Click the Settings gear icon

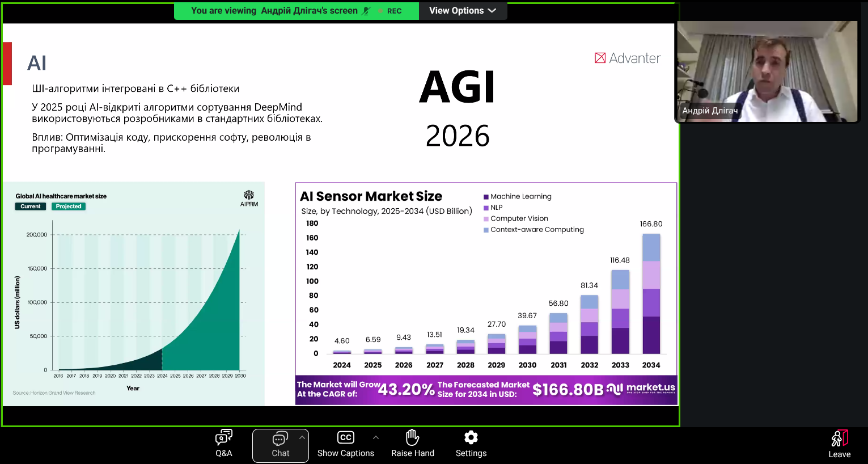click(471, 444)
